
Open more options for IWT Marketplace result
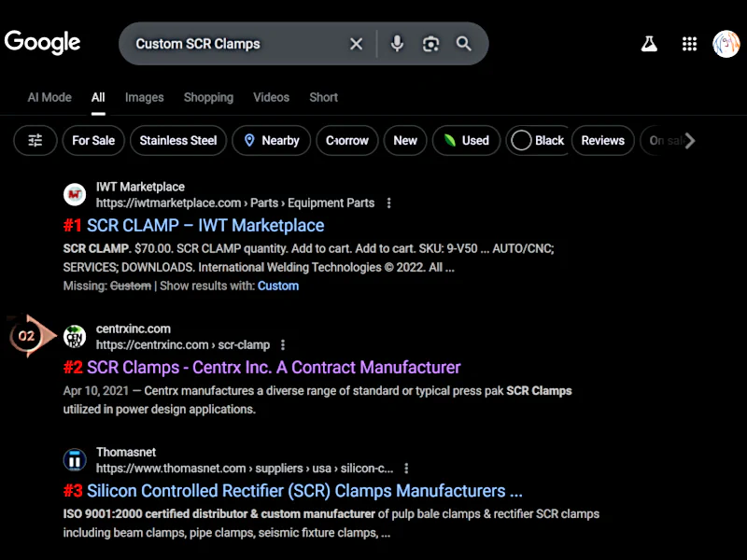(x=389, y=203)
